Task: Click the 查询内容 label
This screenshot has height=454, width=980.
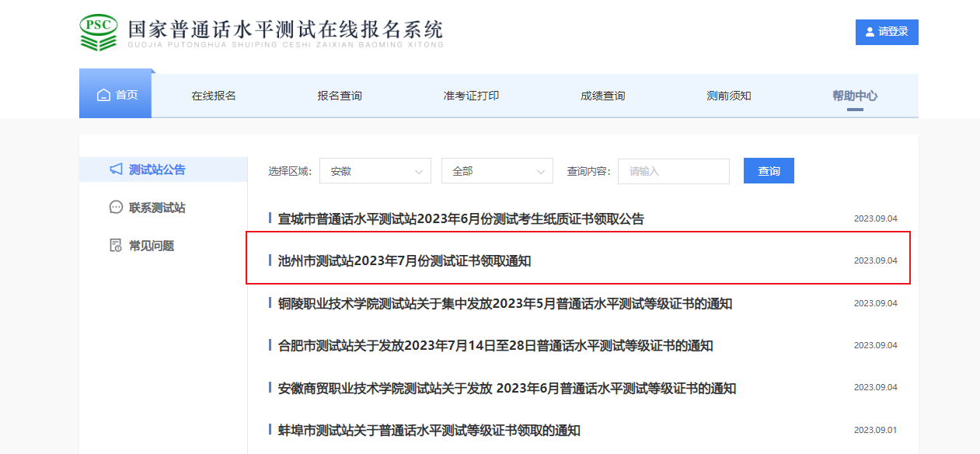Action: click(589, 171)
